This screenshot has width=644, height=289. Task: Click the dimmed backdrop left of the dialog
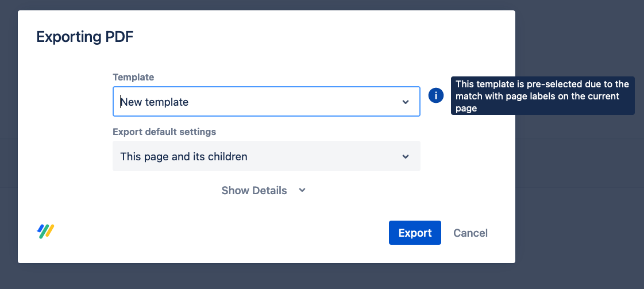point(9,144)
